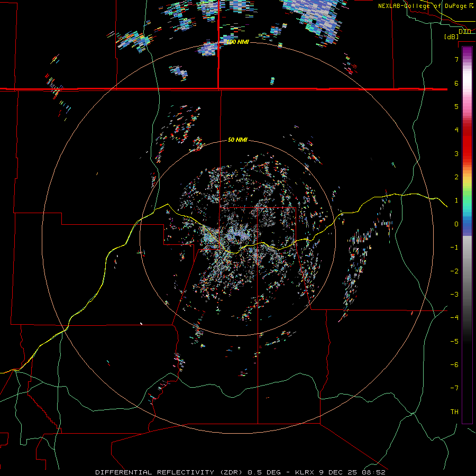476x476 pixels.
Task: Click the 5 tick on the scale
Action: 456,106
